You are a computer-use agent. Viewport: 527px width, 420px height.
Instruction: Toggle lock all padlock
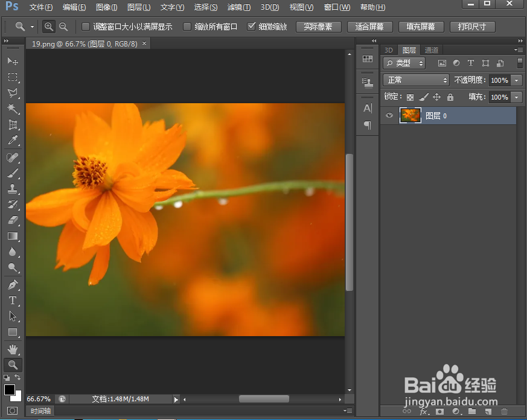coord(450,97)
